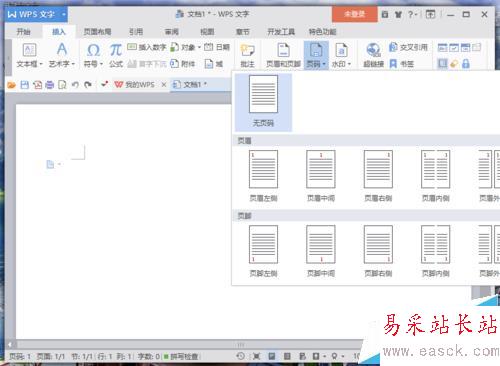Open 页眉和页脚 header and footer

pos(283,55)
